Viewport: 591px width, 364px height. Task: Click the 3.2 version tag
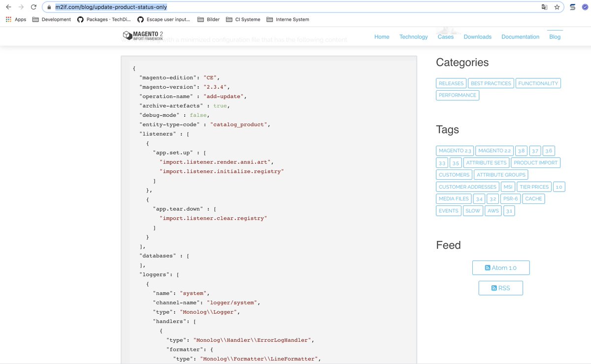coord(493,199)
